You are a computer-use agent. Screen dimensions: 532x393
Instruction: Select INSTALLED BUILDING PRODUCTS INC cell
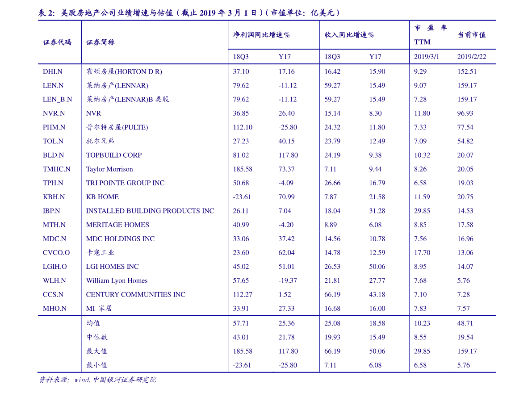pyautogui.click(x=150, y=211)
